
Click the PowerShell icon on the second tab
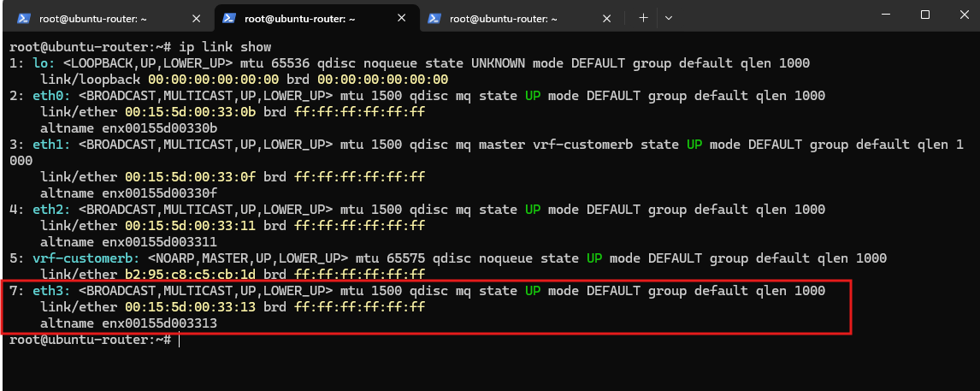click(x=229, y=19)
